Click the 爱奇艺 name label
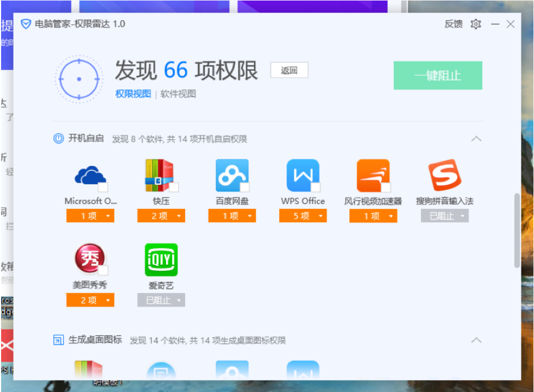This screenshot has width=534, height=392. (161, 285)
